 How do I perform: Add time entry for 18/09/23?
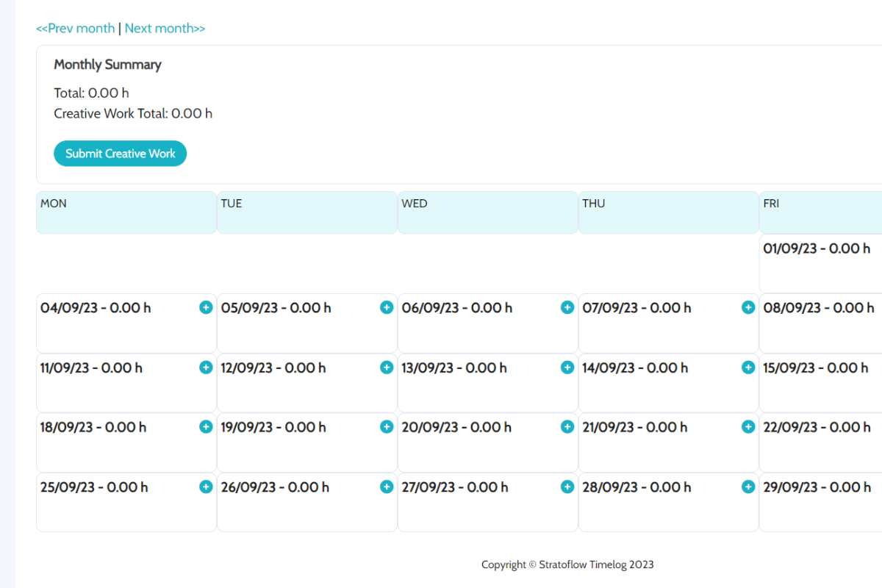tap(206, 426)
